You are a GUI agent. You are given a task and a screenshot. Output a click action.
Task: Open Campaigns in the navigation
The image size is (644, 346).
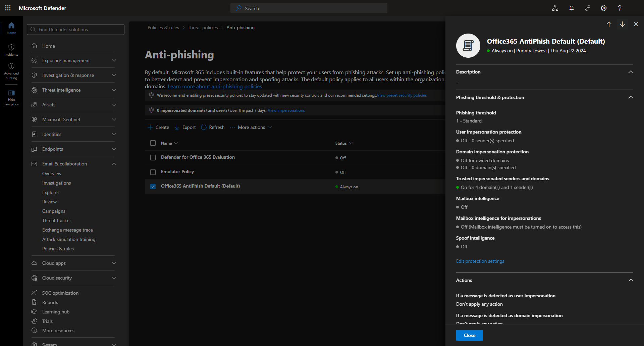click(54, 211)
